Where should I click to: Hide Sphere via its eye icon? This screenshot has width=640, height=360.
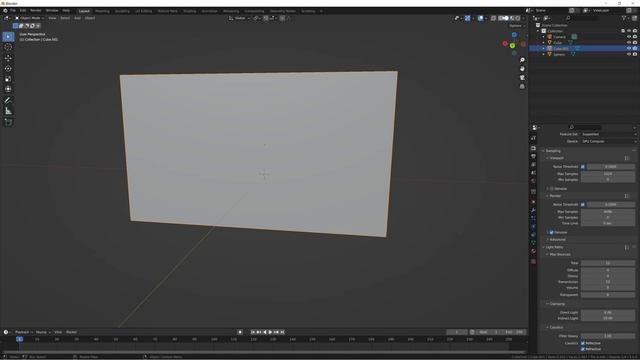pyautogui.click(x=629, y=54)
